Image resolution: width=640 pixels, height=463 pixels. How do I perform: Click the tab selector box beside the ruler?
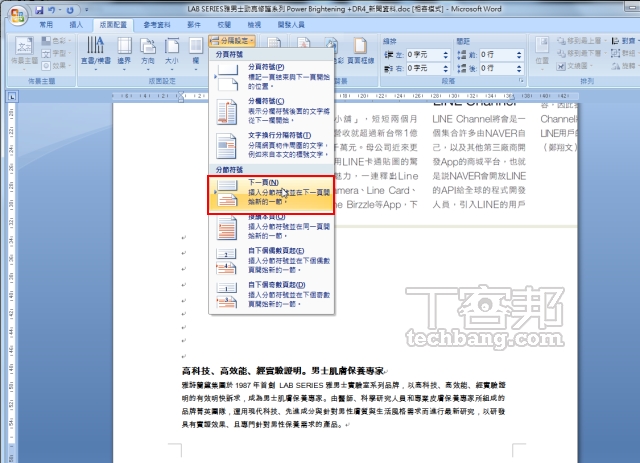pyautogui.click(x=12, y=97)
